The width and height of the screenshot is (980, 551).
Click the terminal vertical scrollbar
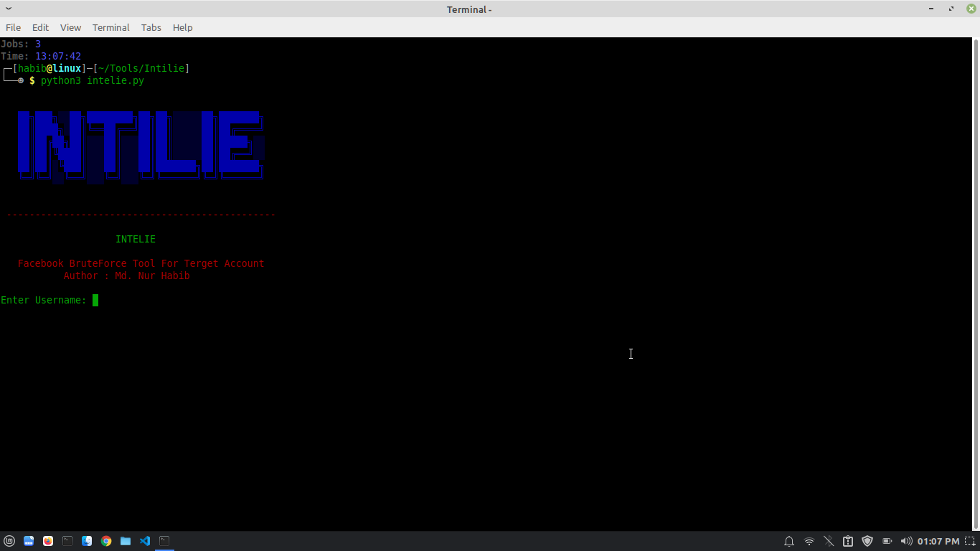click(976, 284)
